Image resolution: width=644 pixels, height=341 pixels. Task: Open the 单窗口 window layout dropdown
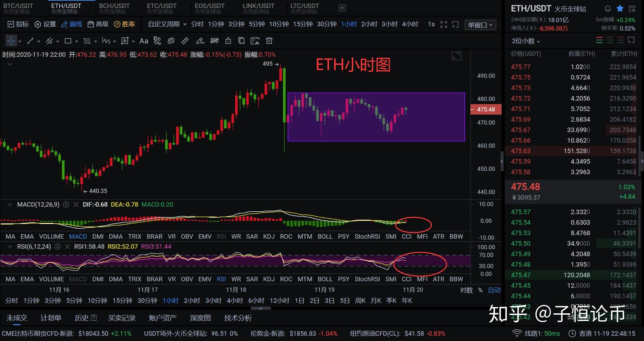[480, 25]
